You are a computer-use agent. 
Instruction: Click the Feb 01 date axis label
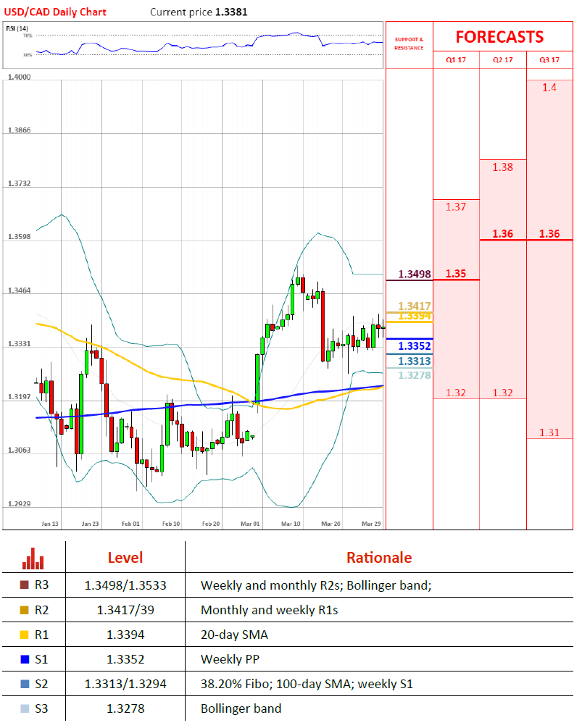tap(130, 524)
